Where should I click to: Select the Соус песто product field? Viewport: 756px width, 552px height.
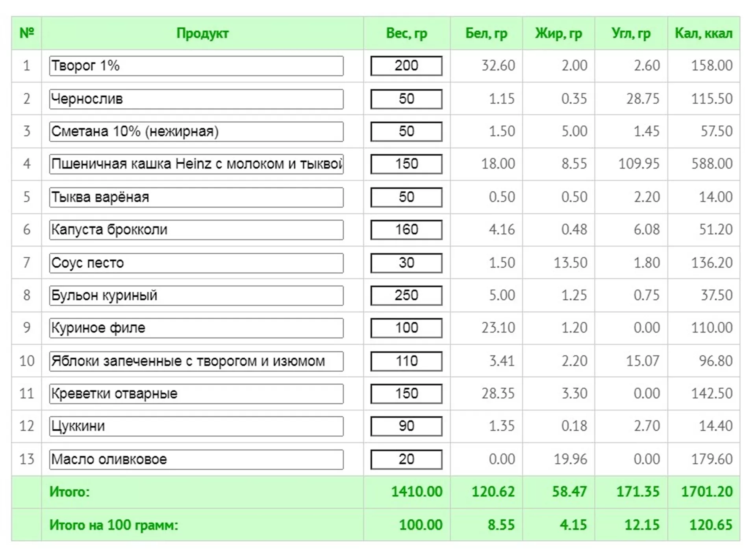point(196,263)
